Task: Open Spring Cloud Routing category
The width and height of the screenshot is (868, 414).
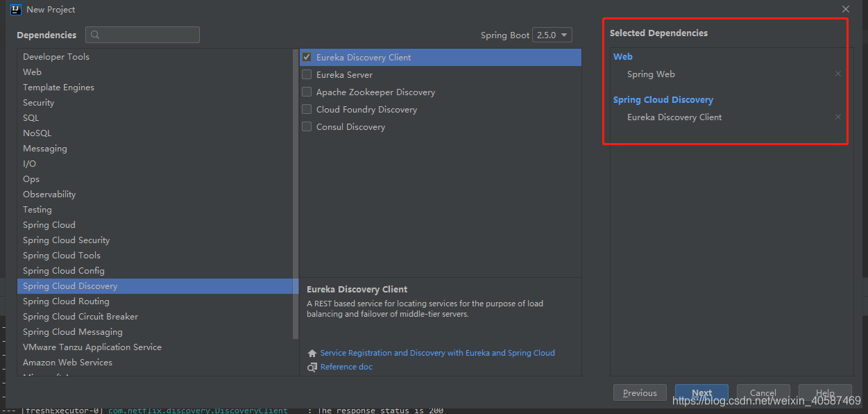Action: (x=155, y=301)
